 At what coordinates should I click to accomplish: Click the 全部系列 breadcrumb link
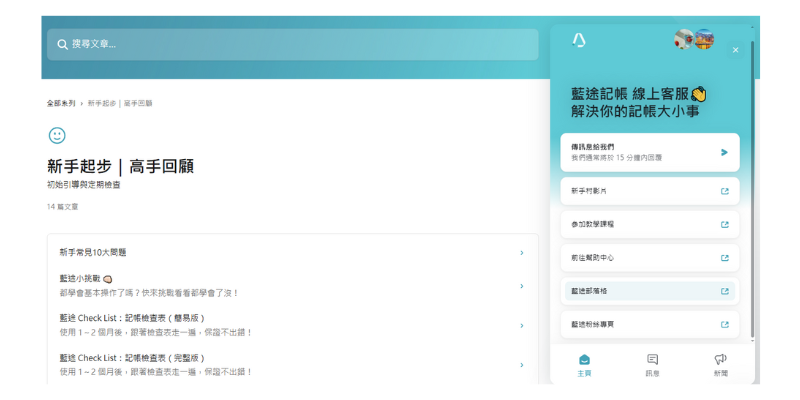click(x=60, y=103)
